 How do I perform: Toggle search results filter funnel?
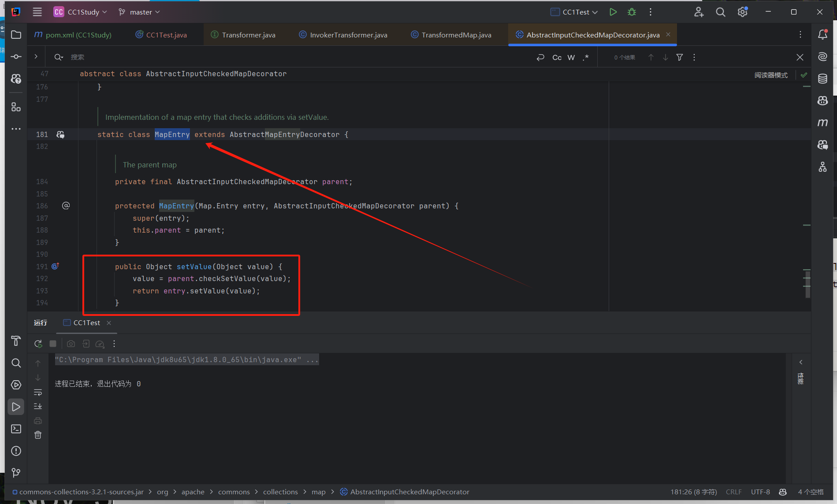click(680, 57)
